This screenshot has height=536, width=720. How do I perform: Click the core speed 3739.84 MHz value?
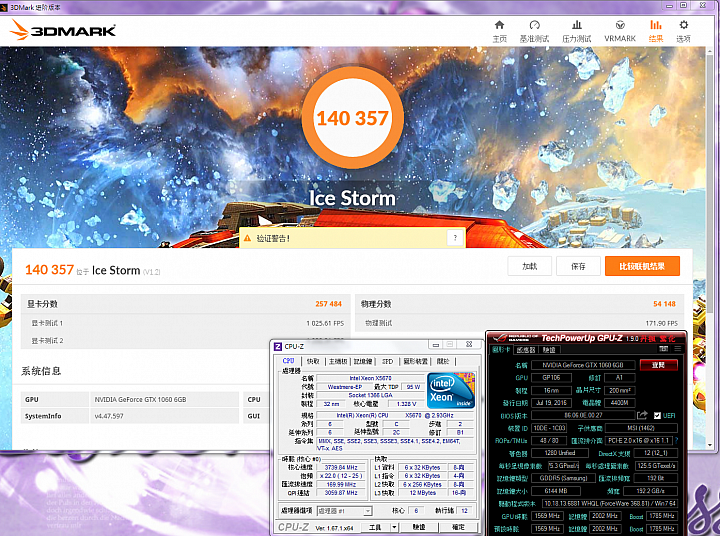click(x=341, y=467)
